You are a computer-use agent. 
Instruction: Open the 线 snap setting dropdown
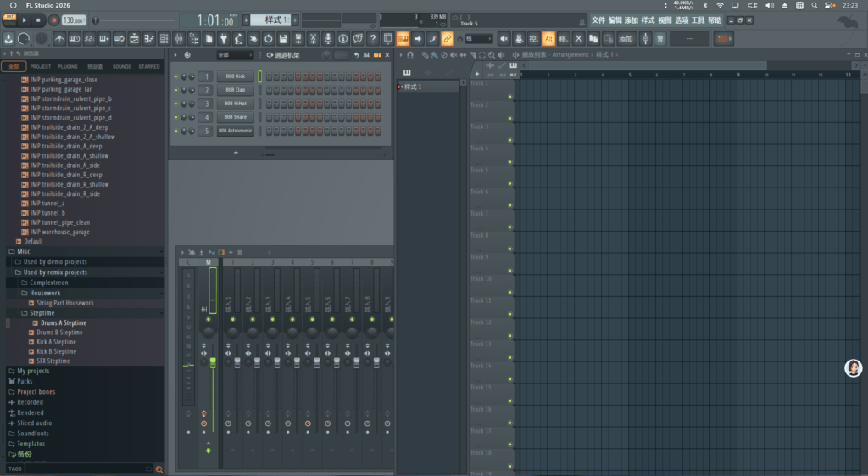[x=478, y=39]
